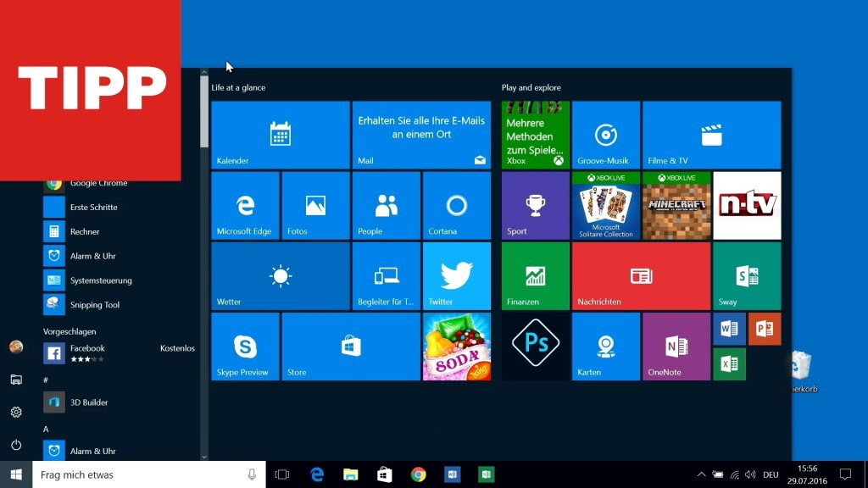Screen dimensions: 868x488
Task: Launch the PowerPoint small tile
Action: pyautogui.click(x=765, y=329)
